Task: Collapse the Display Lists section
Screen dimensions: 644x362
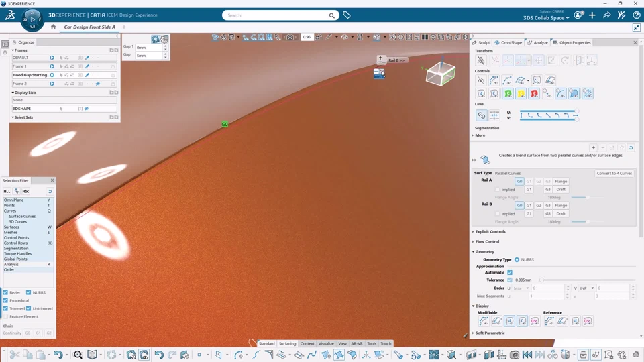Action: (13, 93)
